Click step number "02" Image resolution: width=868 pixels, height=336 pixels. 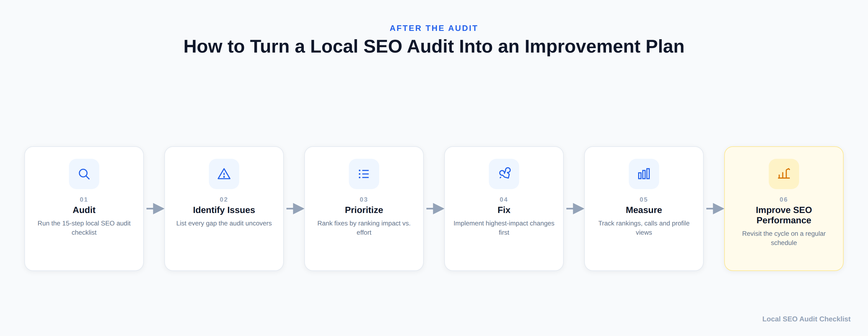point(224,199)
